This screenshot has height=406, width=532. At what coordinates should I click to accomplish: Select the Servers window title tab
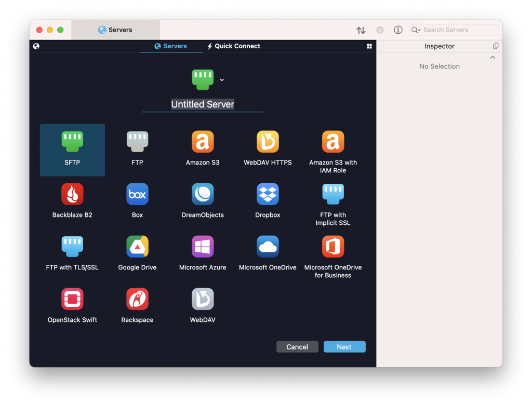click(x=115, y=30)
